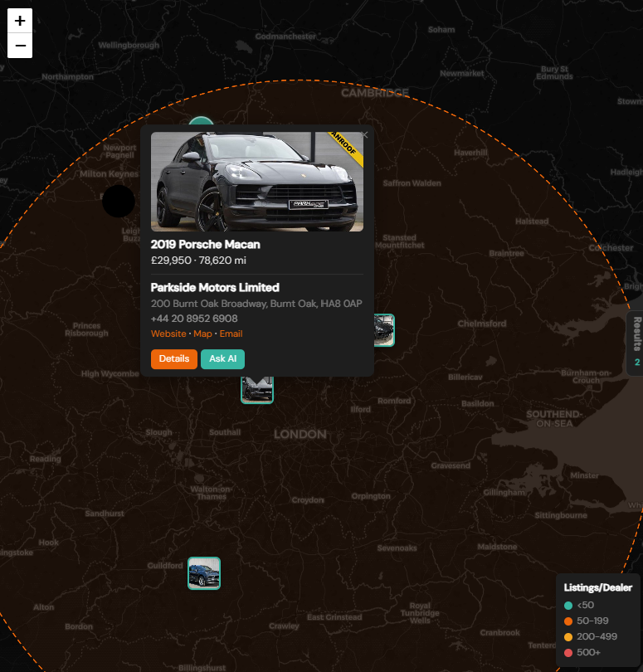Screen dimensions: 643x672
Task: Click the price £29,950 · 78,620 mi
Action: tap(198, 261)
